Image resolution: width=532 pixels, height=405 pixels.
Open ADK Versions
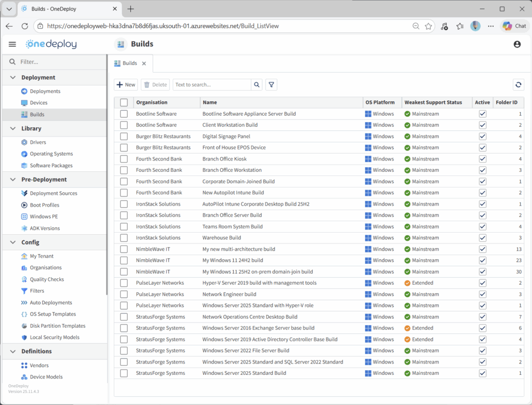point(45,228)
